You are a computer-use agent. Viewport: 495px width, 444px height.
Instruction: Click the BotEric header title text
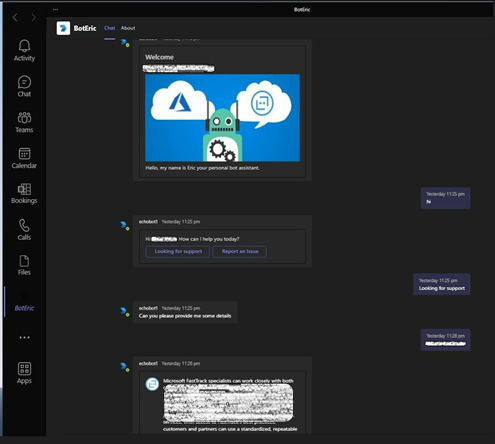[85, 28]
